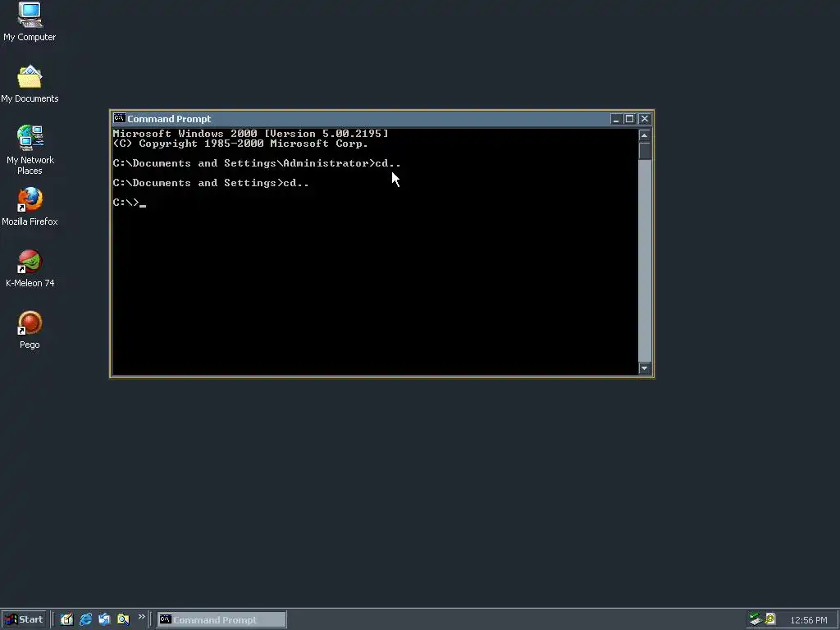Click the "C:\Documents and Settings>cd.." line
840x630 pixels.
tap(211, 183)
